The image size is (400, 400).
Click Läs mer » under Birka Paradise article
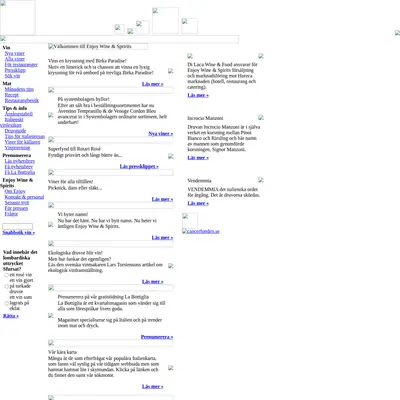click(153, 84)
